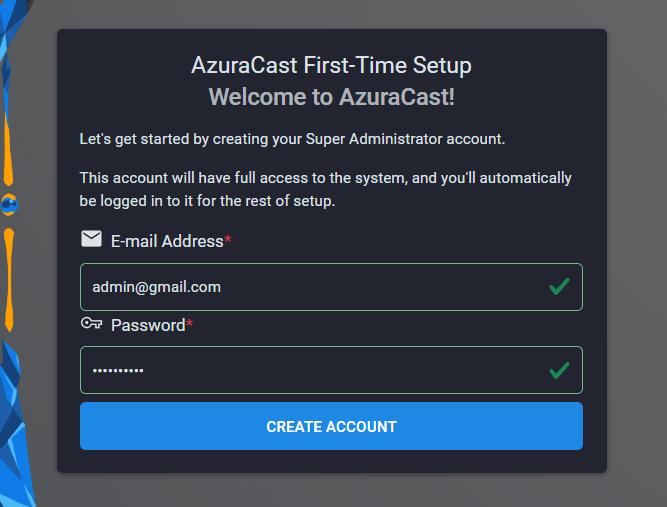Viewport: 667px width, 507px height.
Task: Click the Password field label
Action: pos(148,325)
